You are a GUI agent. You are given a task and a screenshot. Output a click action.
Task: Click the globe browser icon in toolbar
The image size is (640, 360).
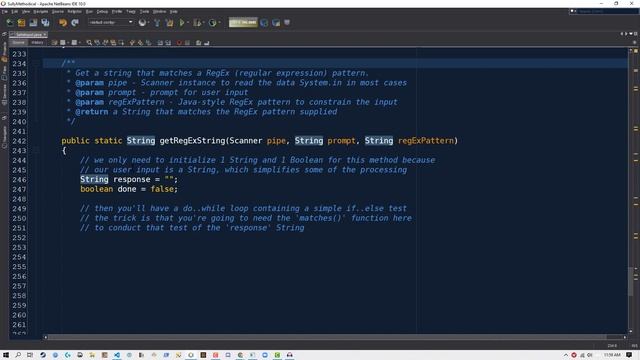pyautogui.click(x=142, y=23)
